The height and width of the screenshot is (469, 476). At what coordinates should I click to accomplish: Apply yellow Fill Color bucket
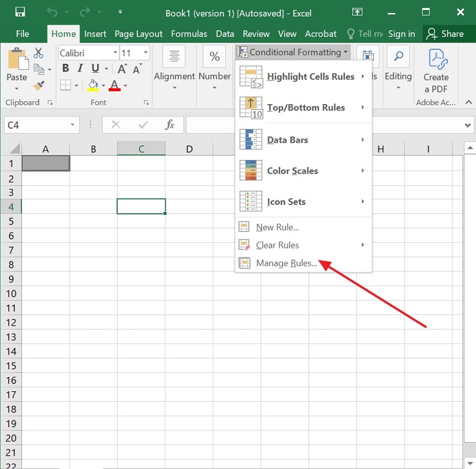(93, 85)
